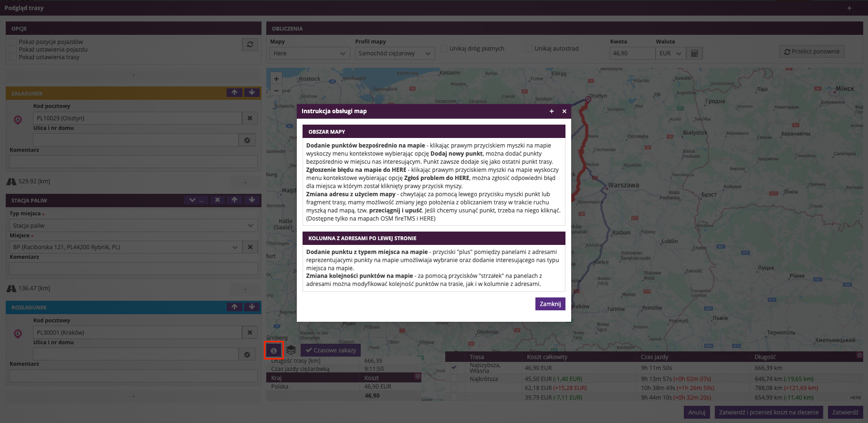The height and width of the screenshot is (423, 868).
Task: Zoom in on the map
Action: 276,79
